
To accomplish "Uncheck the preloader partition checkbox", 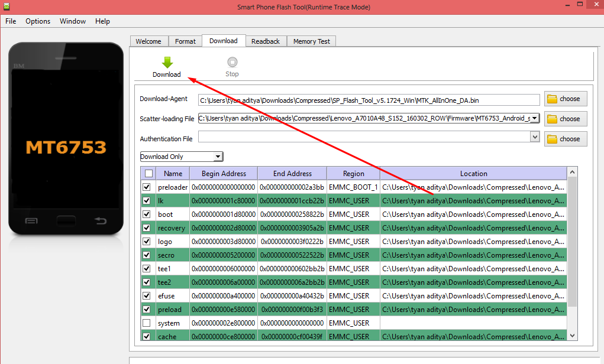I will [147, 187].
